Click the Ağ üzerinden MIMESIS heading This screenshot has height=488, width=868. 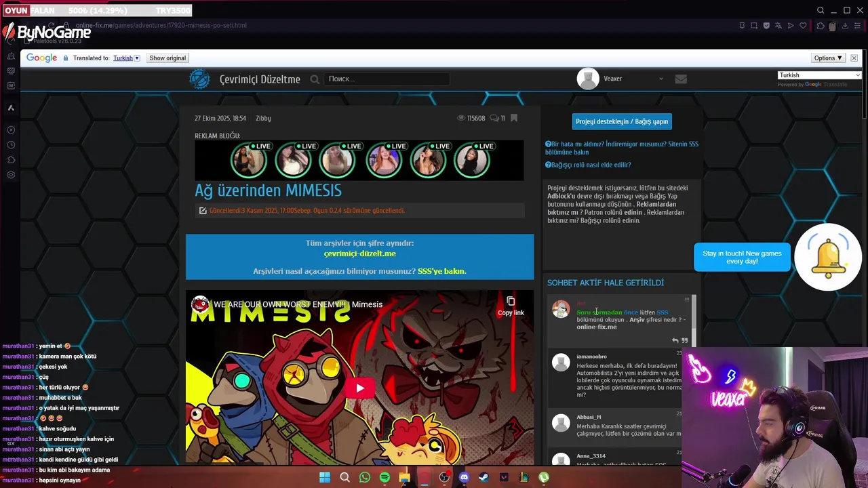pos(268,190)
